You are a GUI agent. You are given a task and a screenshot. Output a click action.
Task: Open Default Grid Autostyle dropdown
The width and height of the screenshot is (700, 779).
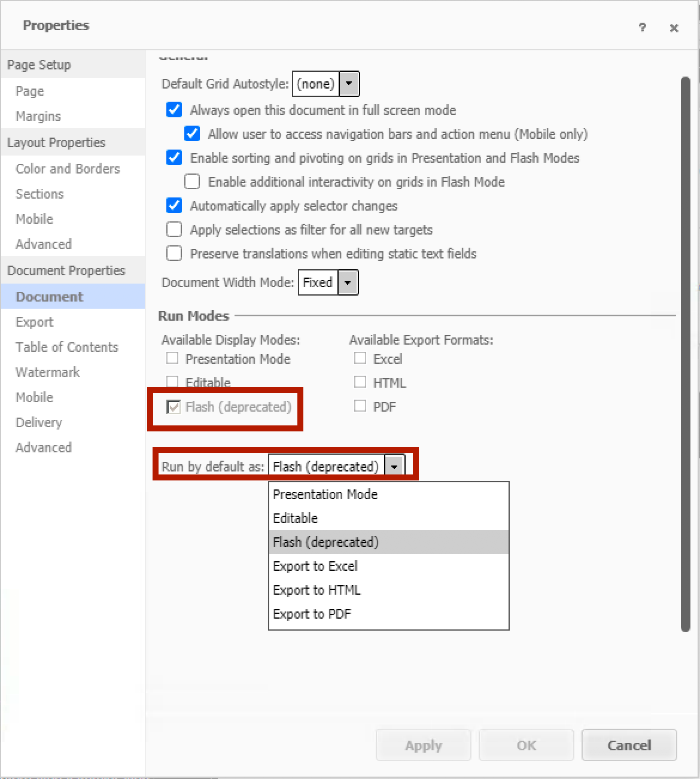349,84
